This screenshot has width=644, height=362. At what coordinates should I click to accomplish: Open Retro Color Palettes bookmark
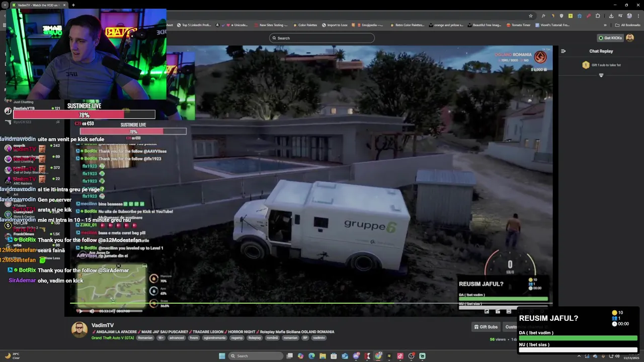[407, 25]
